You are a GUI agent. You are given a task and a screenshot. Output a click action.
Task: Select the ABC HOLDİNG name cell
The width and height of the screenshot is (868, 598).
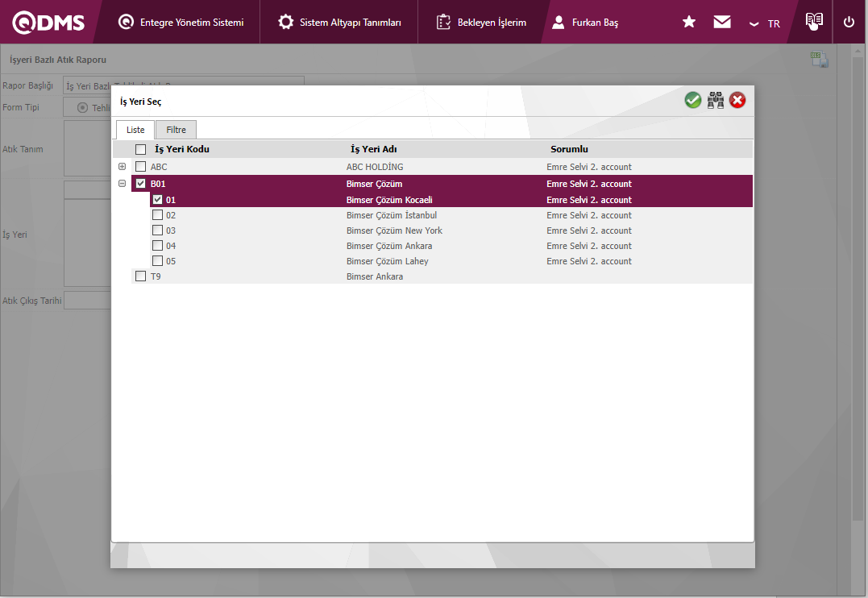375,167
